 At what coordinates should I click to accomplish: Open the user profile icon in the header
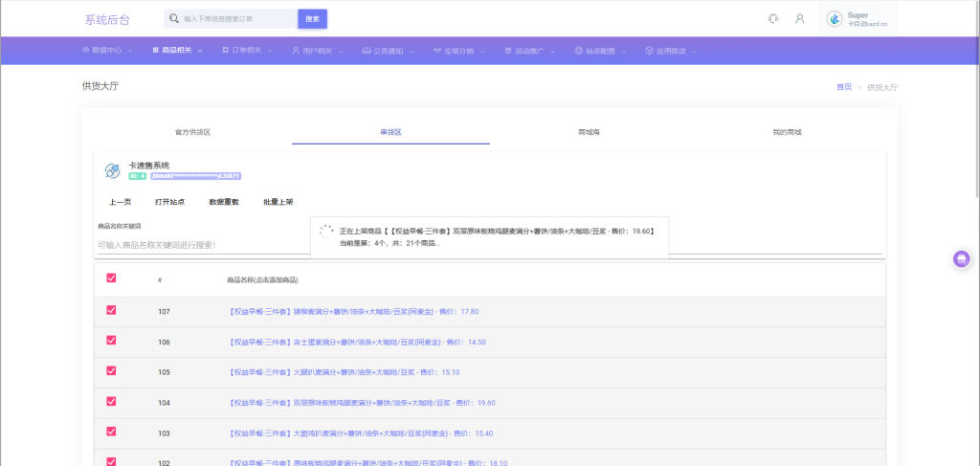[x=799, y=19]
